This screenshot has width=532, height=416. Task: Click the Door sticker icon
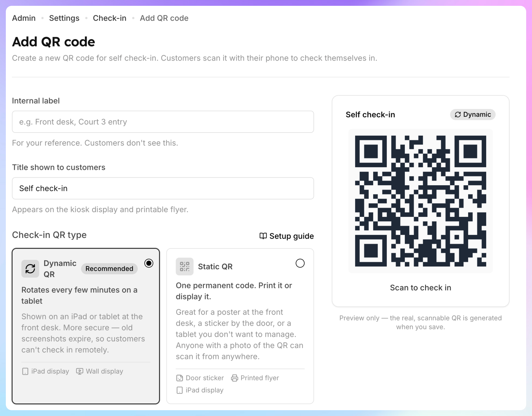[x=180, y=378]
